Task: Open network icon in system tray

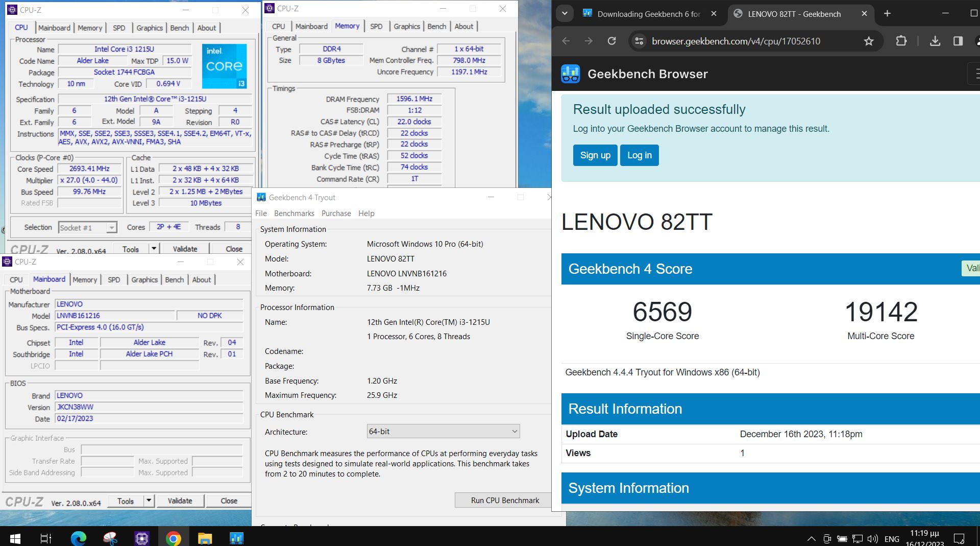Action: (857, 538)
